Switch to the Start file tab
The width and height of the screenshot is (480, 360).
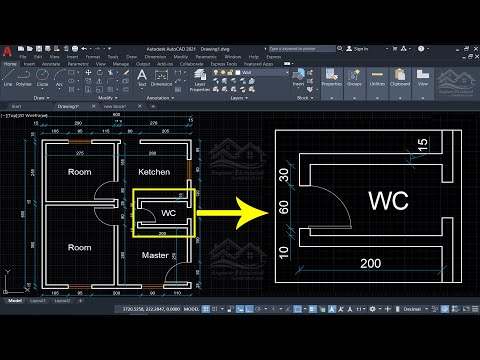tap(16, 106)
